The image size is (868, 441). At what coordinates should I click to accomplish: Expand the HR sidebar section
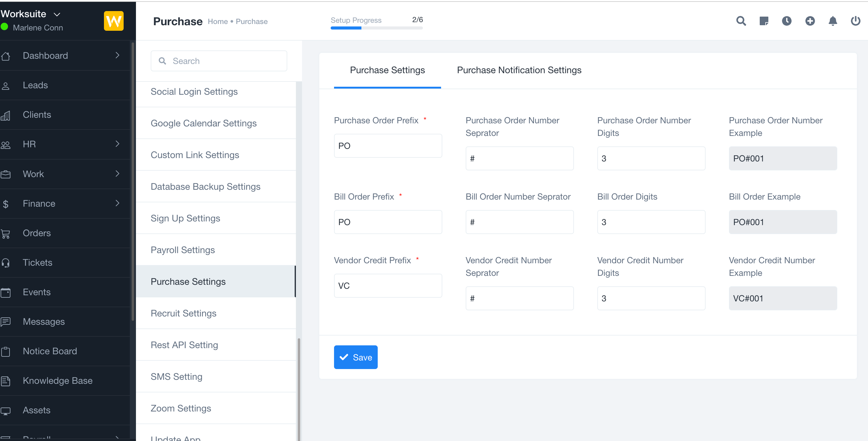point(117,144)
